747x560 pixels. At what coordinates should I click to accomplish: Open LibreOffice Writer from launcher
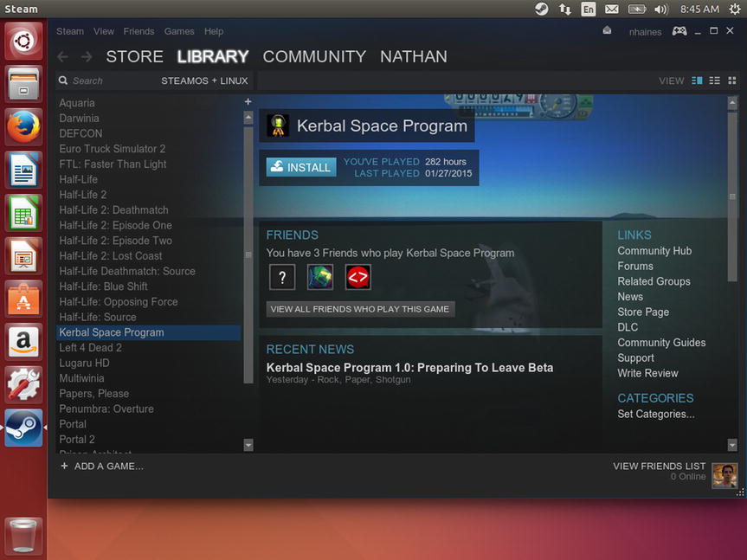coord(23,170)
